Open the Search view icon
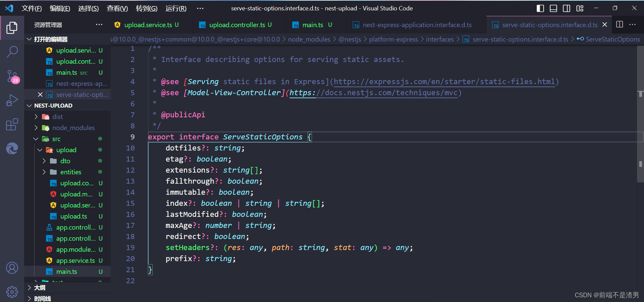The width and height of the screenshot is (644, 302). (x=12, y=52)
